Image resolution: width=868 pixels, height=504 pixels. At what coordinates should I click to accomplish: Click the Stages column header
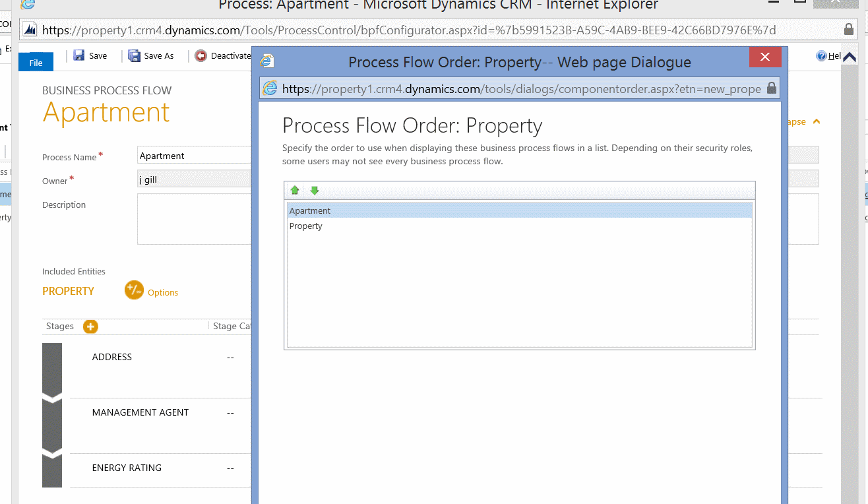pos(60,326)
